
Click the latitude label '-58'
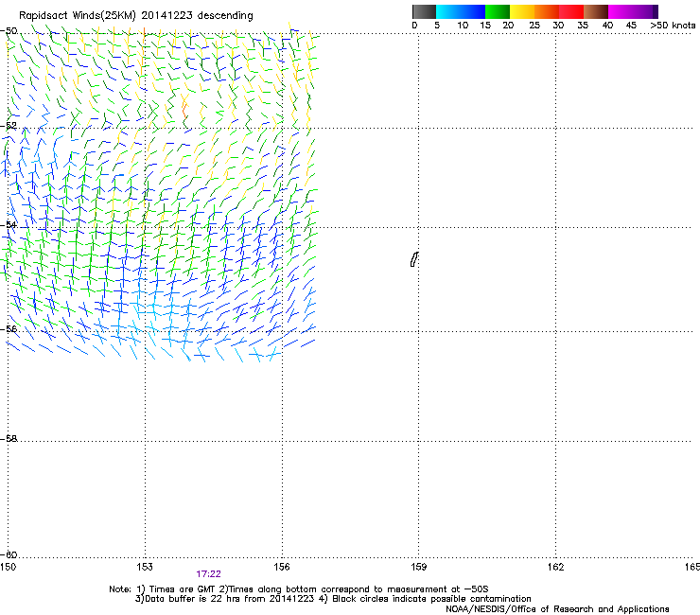[9, 439]
